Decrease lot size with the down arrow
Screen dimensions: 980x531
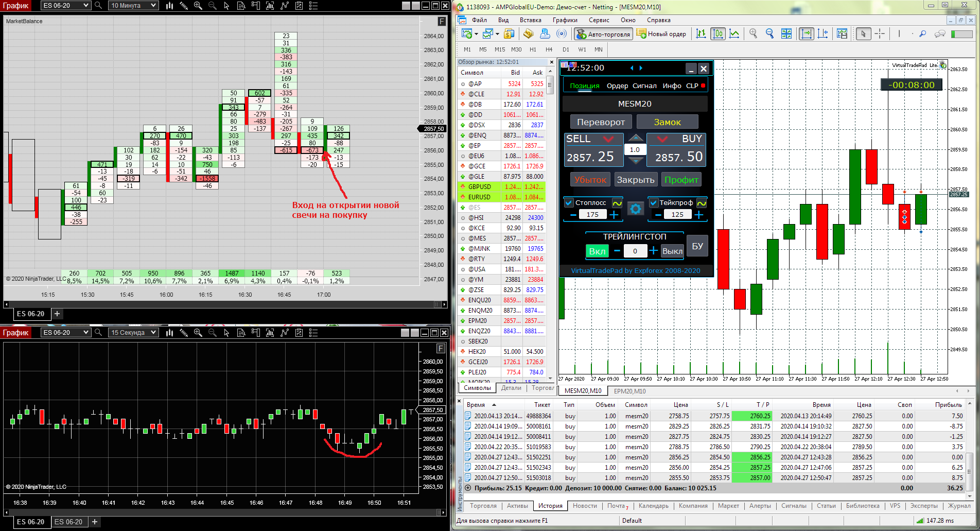(x=636, y=161)
